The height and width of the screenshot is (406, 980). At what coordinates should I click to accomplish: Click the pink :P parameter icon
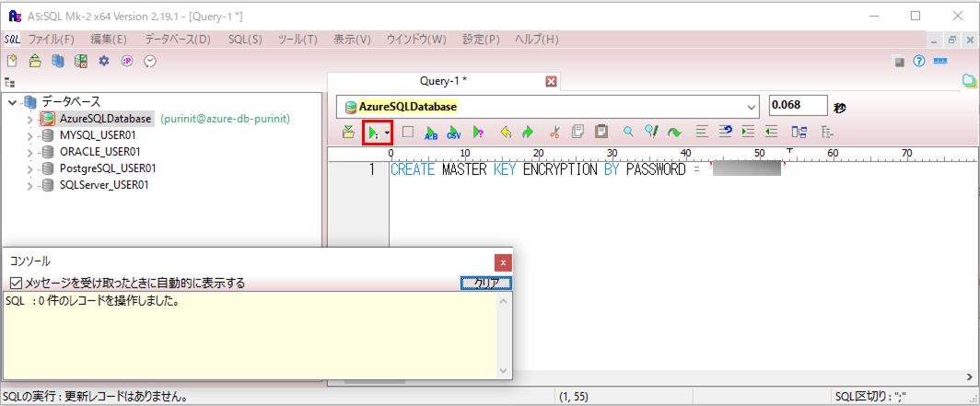[127, 61]
